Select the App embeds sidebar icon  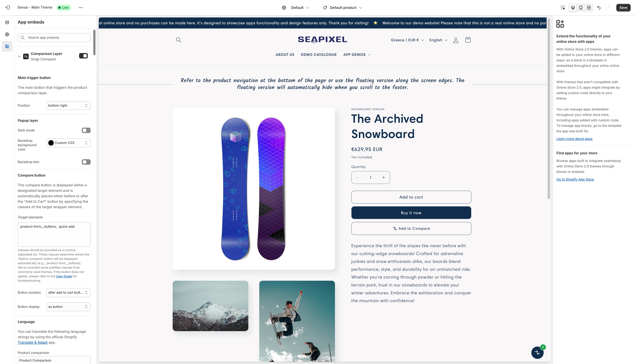[x=7, y=46]
